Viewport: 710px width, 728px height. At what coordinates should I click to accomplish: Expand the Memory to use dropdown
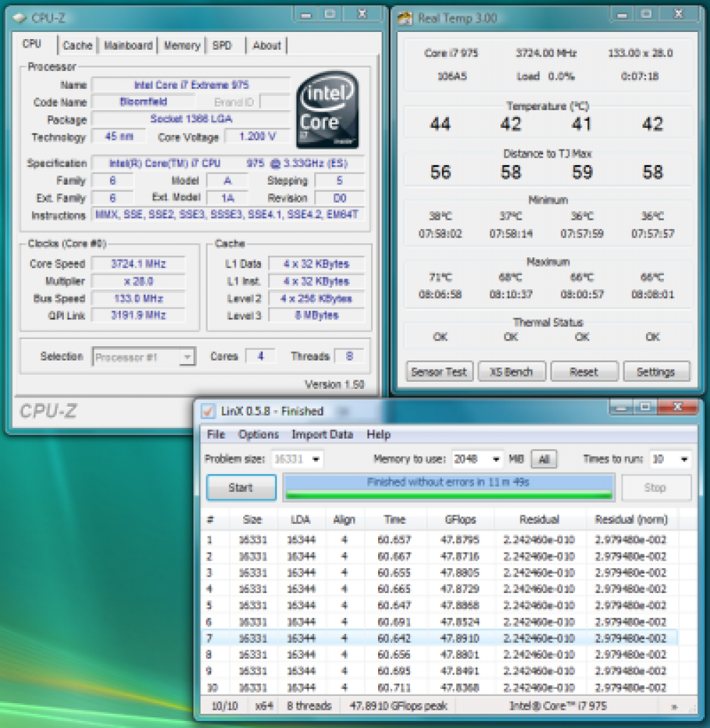496,459
